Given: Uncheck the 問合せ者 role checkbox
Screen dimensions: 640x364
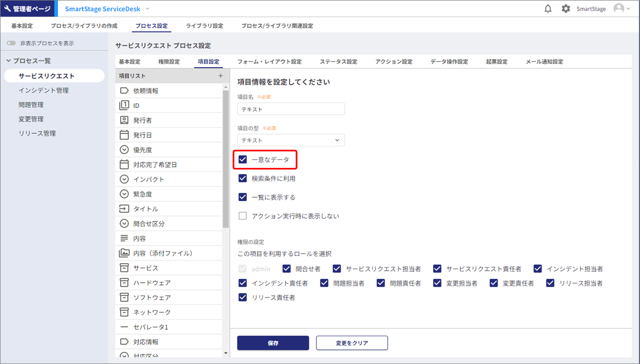Looking at the screenshot, I should [x=287, y=269].
